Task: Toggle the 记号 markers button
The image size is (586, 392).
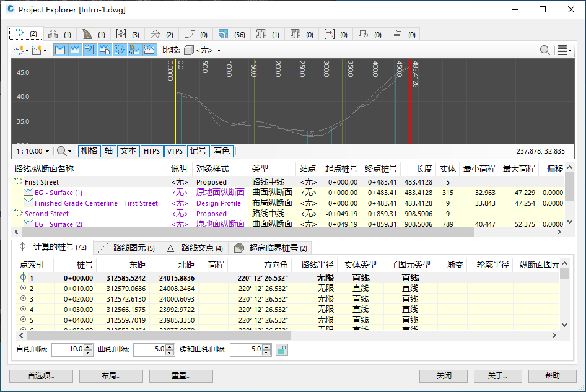Action: [198, 151]
